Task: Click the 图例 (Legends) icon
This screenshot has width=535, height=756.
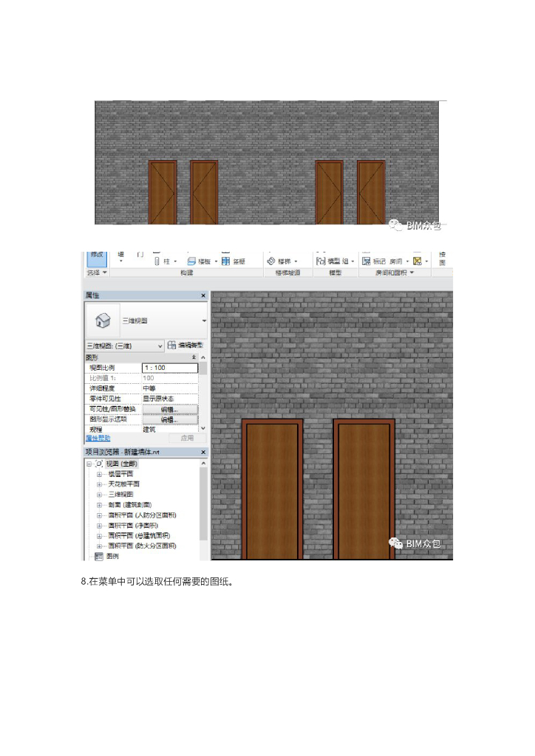Action: pos(99,556)
